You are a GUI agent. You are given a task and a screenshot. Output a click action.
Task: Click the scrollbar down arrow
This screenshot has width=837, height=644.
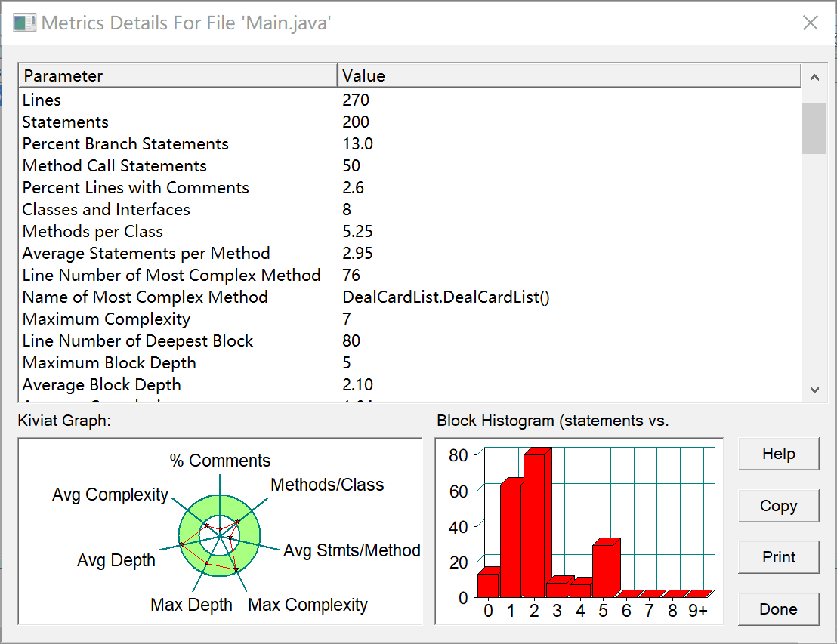click(814, 390)
